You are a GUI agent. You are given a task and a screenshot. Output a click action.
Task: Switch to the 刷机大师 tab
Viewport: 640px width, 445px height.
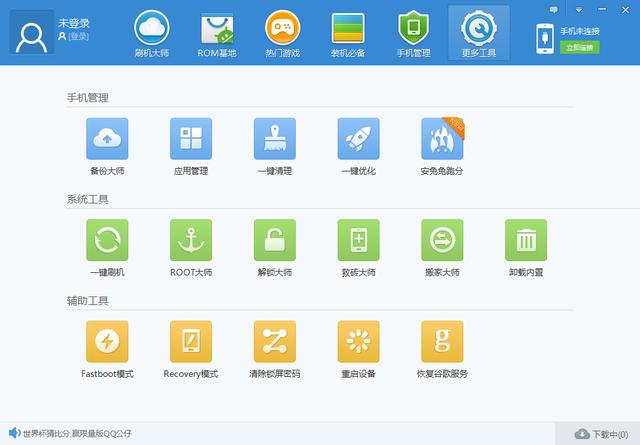[x=152, y=32]
